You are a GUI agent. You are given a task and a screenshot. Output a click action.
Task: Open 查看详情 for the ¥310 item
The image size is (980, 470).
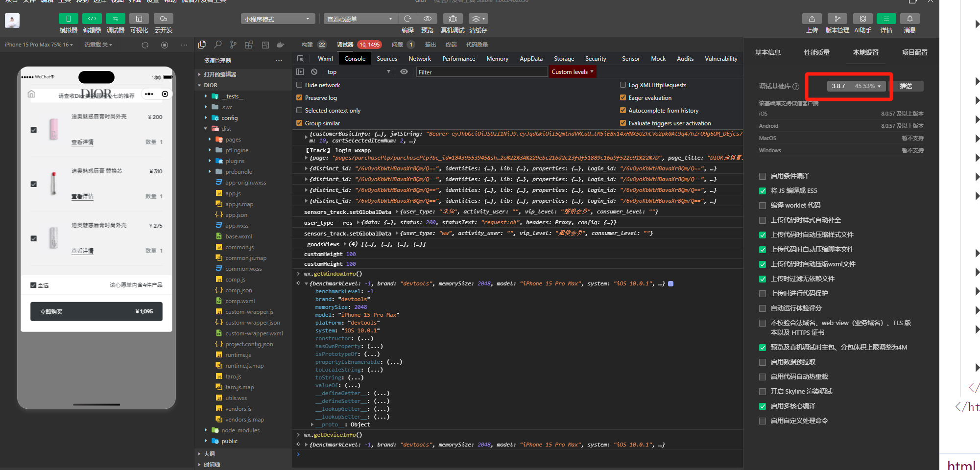point(82,196)
